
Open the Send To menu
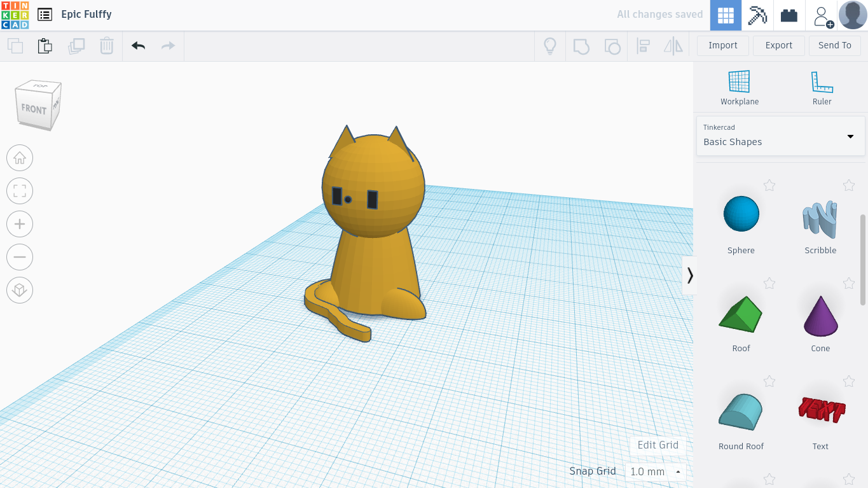coord(835,46)
